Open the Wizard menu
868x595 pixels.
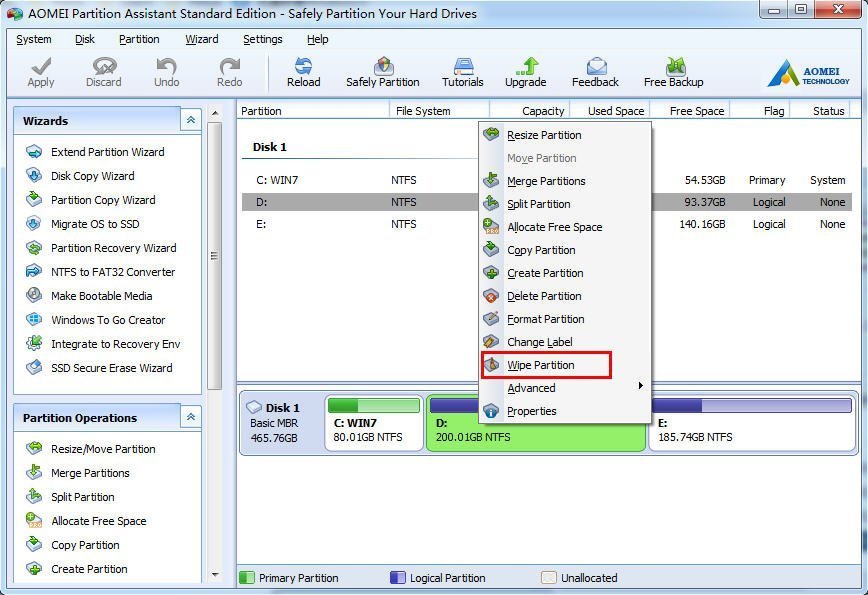point(202,39)
